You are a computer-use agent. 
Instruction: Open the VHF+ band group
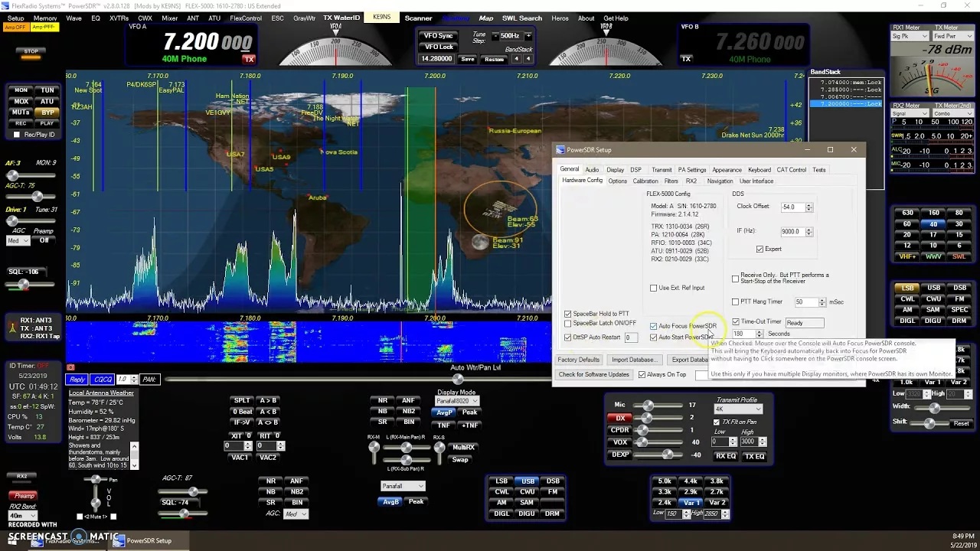point(907,257)
